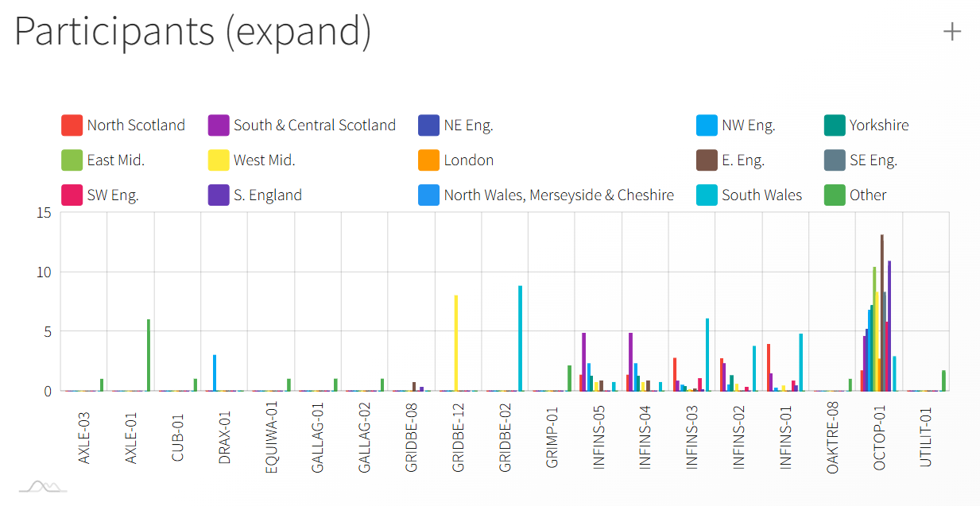Click the GALLAG-01 axis label

pyautogui.click(x=318, y=438)
